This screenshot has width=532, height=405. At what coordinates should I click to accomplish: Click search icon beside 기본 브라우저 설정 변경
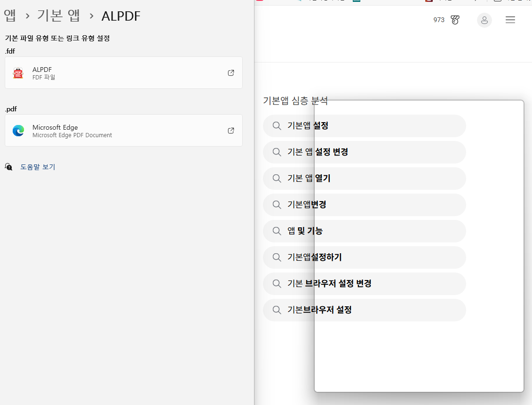tap(277, 284)
